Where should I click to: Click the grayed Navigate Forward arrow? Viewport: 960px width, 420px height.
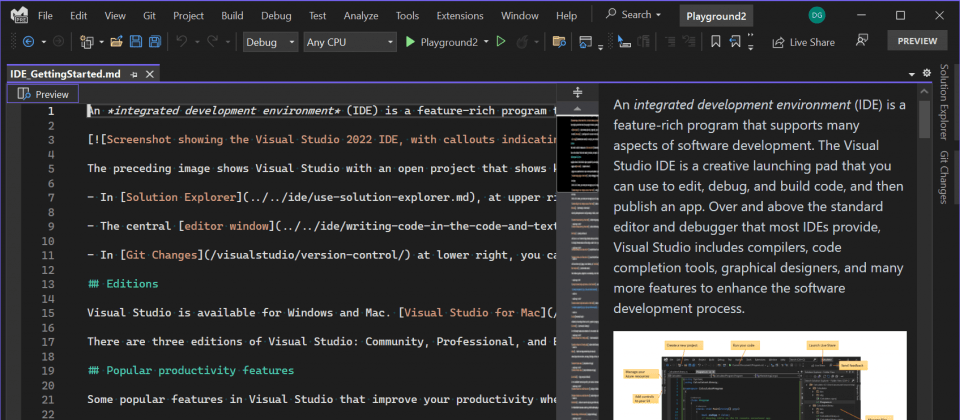[x=58, y=42]
